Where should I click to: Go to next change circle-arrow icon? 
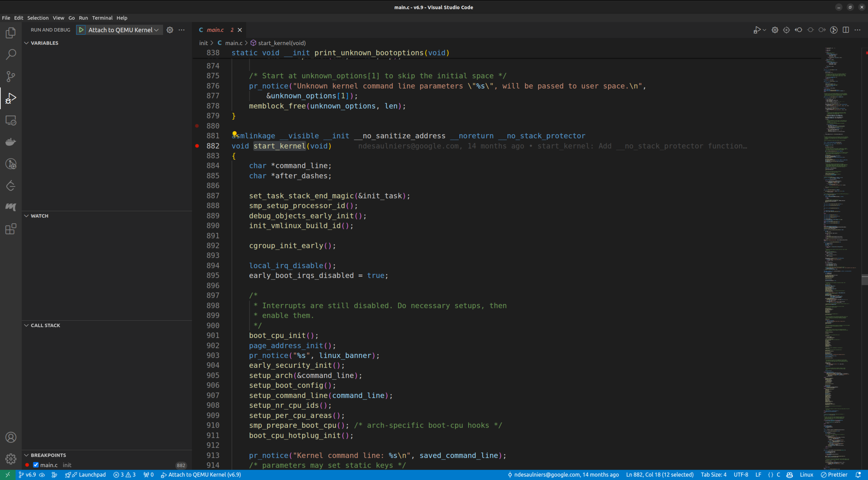pos(822,30)
